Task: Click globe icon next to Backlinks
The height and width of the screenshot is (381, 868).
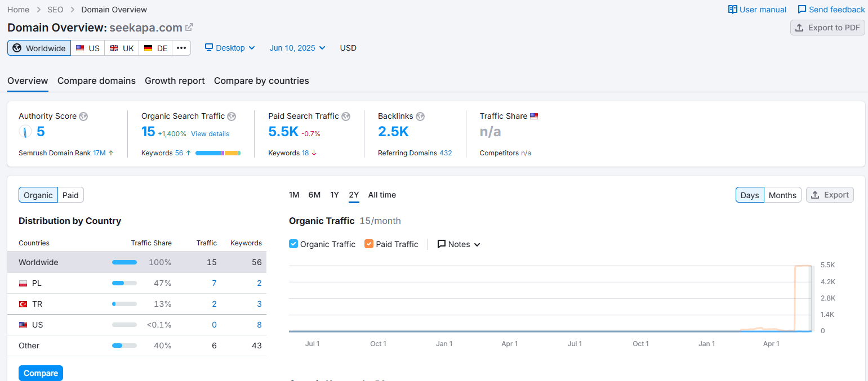Action: tap(420, 116)
